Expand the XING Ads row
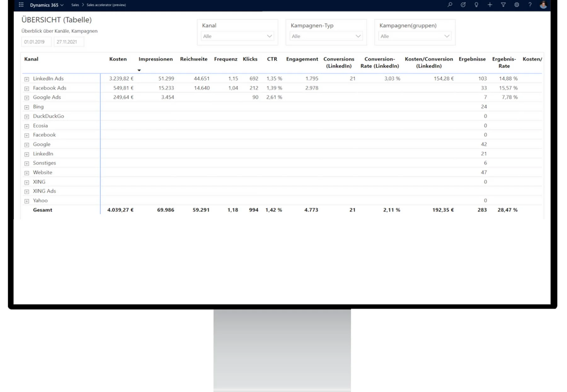Viewport: 567px width, 392px height. coord(27,192)
